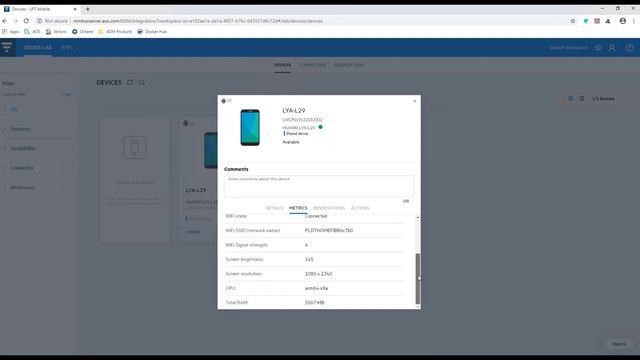
Task: Click the CPU value arm64-v8a
Action: tap(316, 288)
